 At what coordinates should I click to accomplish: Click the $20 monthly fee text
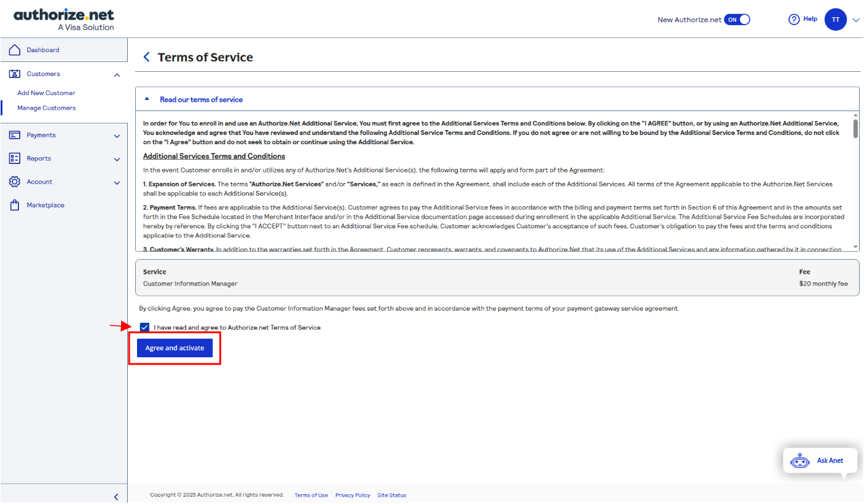tap(823, 284)
